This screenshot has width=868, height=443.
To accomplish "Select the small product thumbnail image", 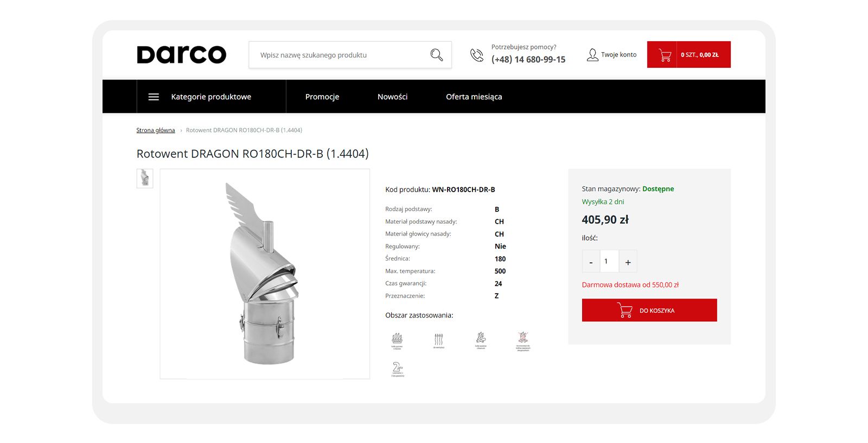I will click(145, 178).
